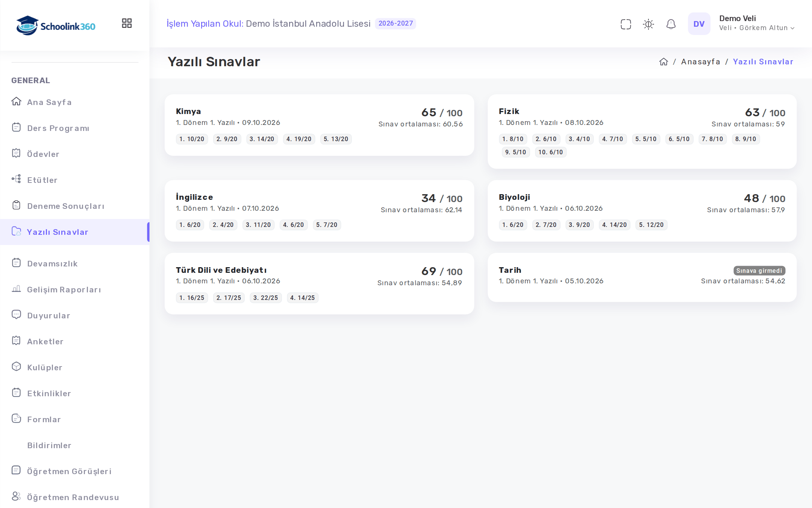Click the Schoolink360 logo
812x508 pixels.
pos(56,26)
